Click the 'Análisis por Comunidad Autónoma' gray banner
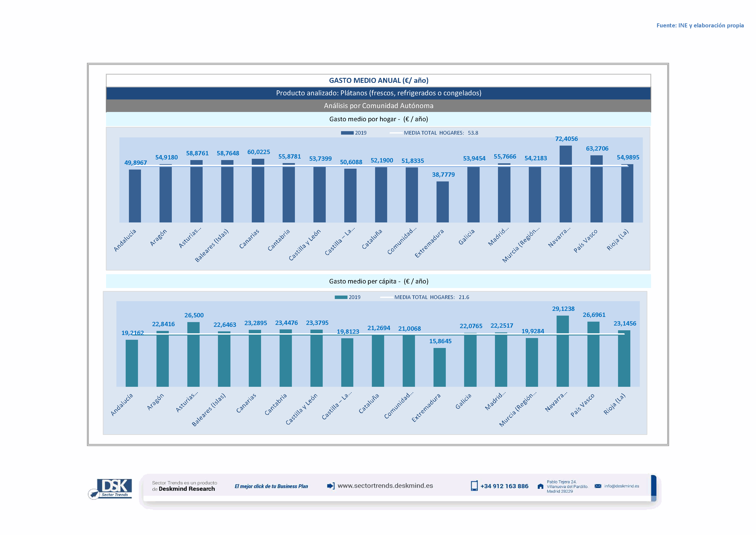This screenshot has height=535, width=756. [x=378, y=106]
